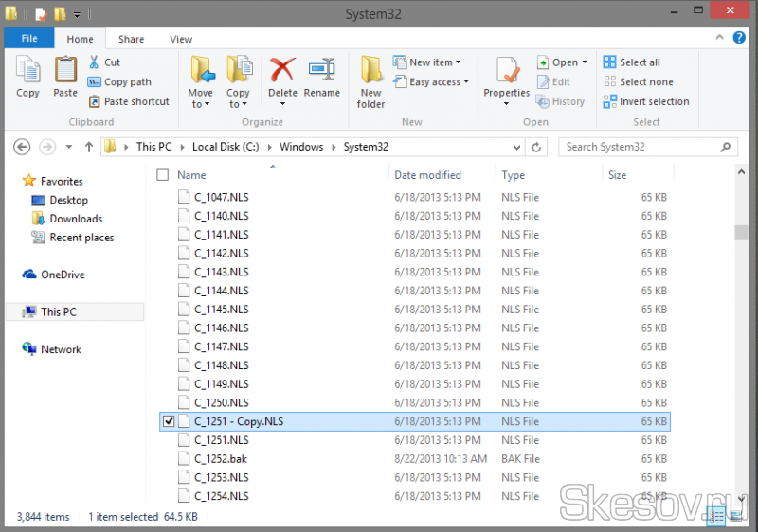Click the Rename icon in the Organize group

(321, 72)
